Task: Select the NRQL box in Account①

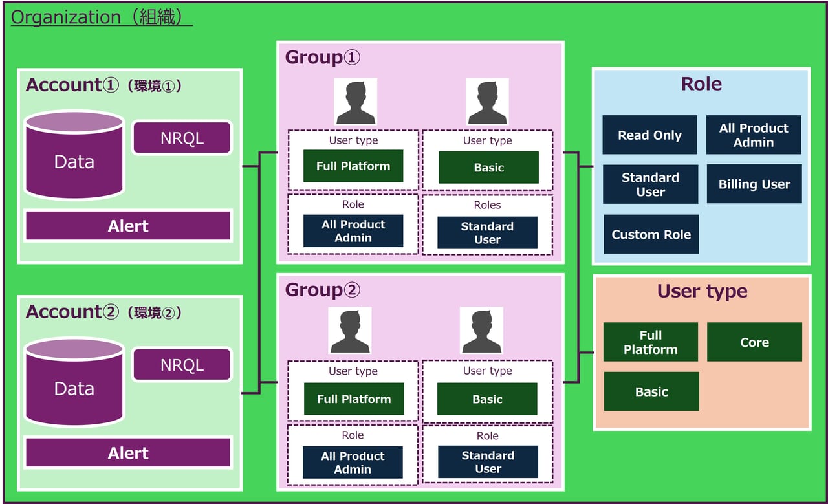Action: (182, 138)
